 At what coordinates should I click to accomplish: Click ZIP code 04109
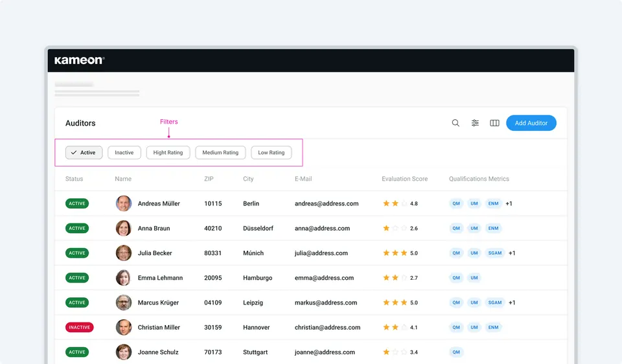[x=213, y=302]
